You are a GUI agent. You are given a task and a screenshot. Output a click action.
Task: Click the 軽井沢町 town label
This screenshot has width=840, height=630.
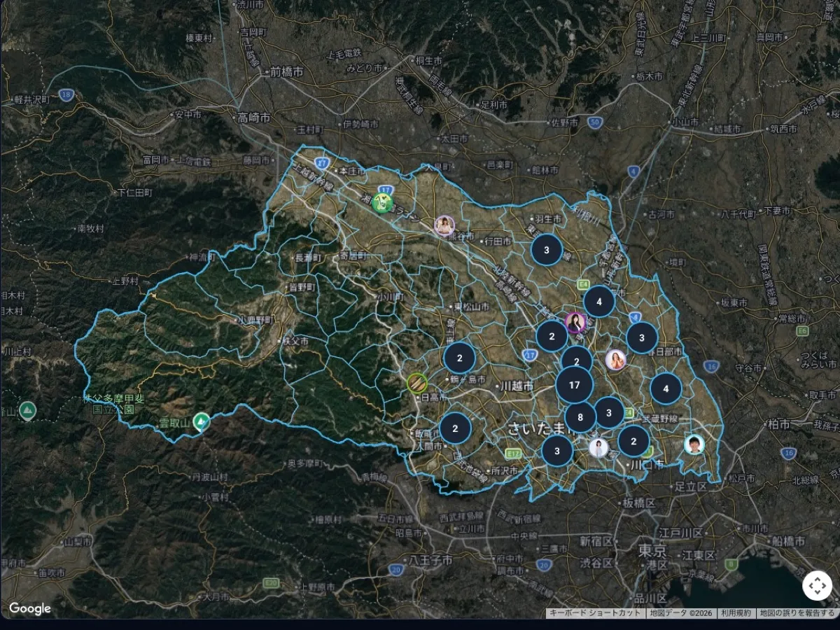(31, 100)
